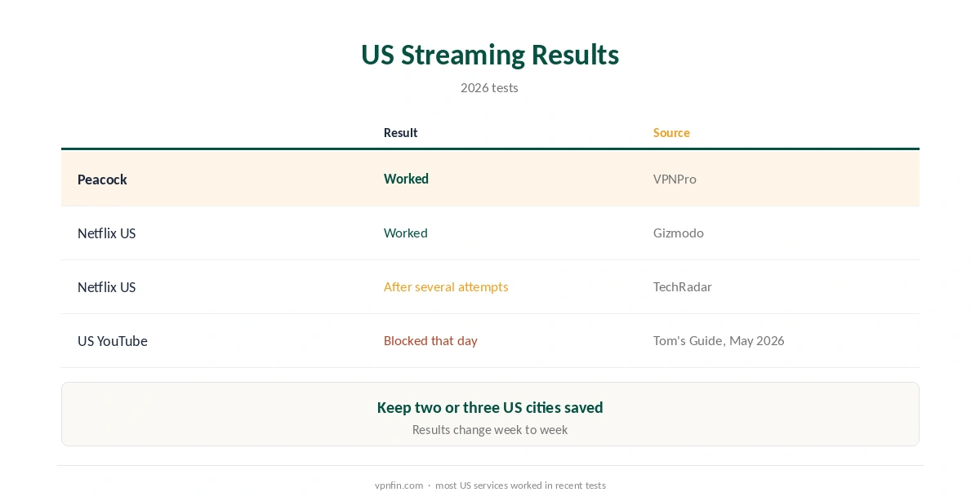Click the "After several attempts" result

446,286
